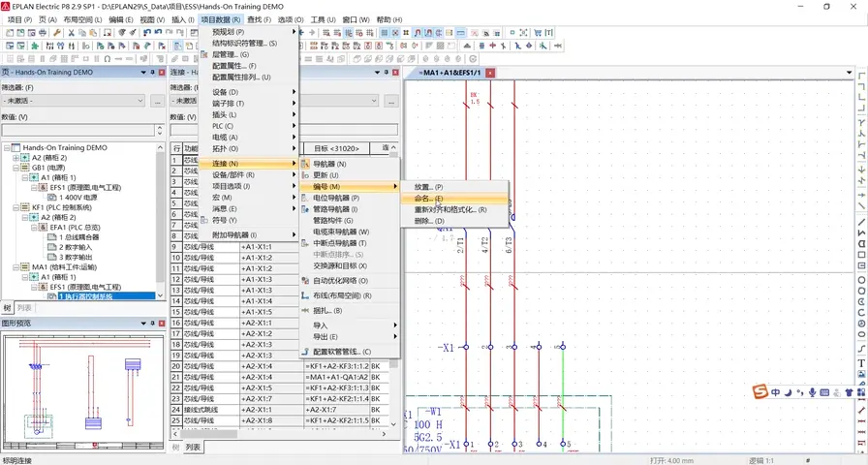Pin the 页 navigator panel
Screen dimensions: 868x465
(x=152, y=73)
